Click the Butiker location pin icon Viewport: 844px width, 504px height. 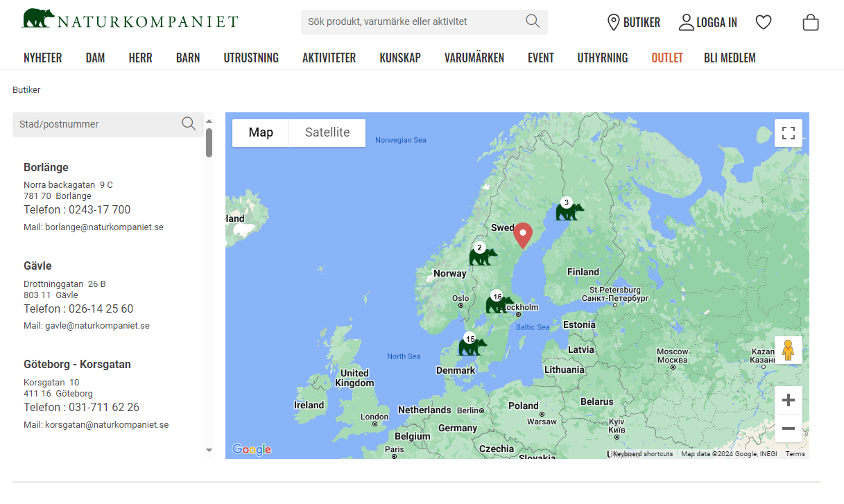[x=613, y=22]
